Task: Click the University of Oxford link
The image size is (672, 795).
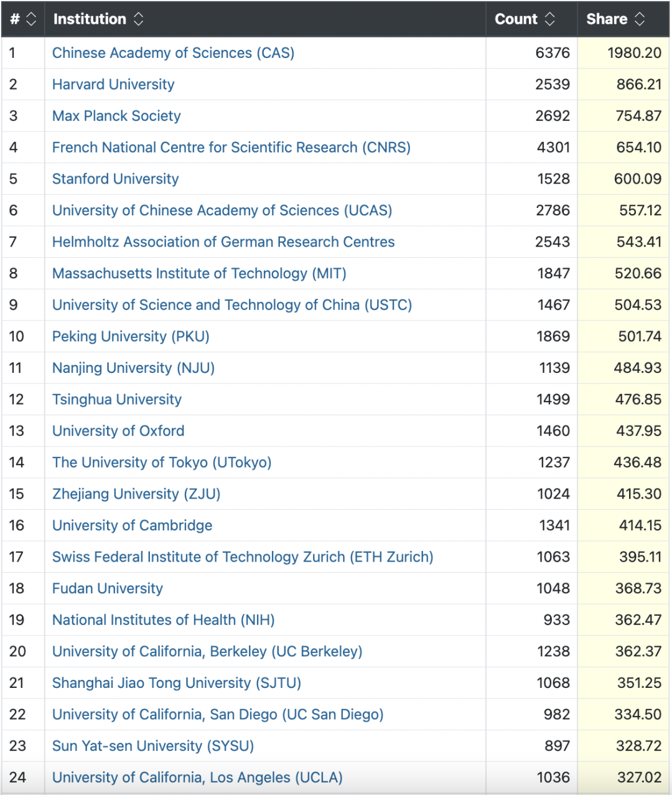Action: 118,431
